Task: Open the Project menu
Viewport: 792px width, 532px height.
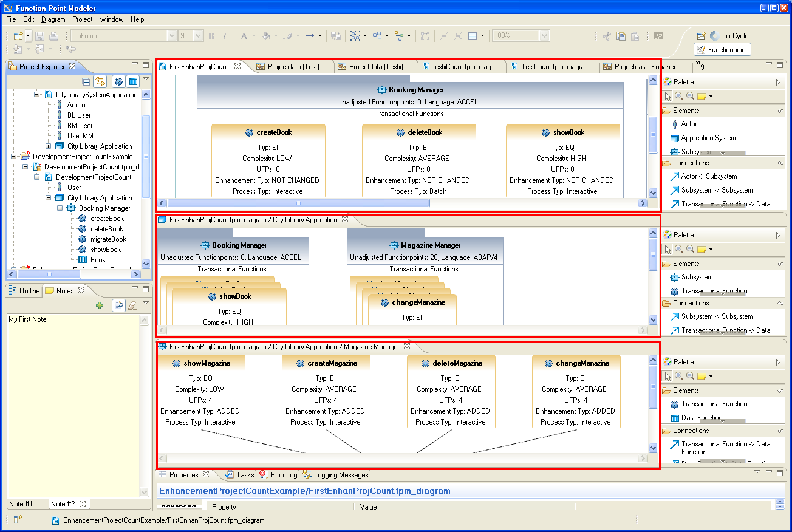Action: 83,19
